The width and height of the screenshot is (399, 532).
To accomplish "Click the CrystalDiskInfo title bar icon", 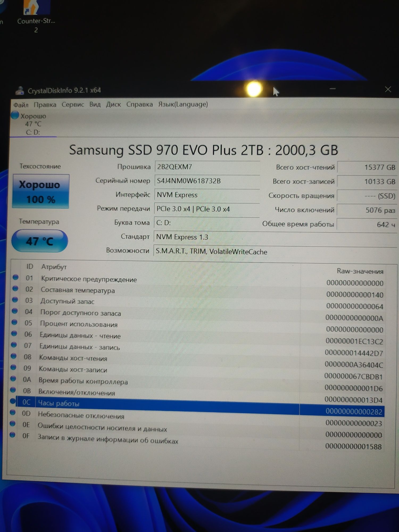I will coord(20,91).
